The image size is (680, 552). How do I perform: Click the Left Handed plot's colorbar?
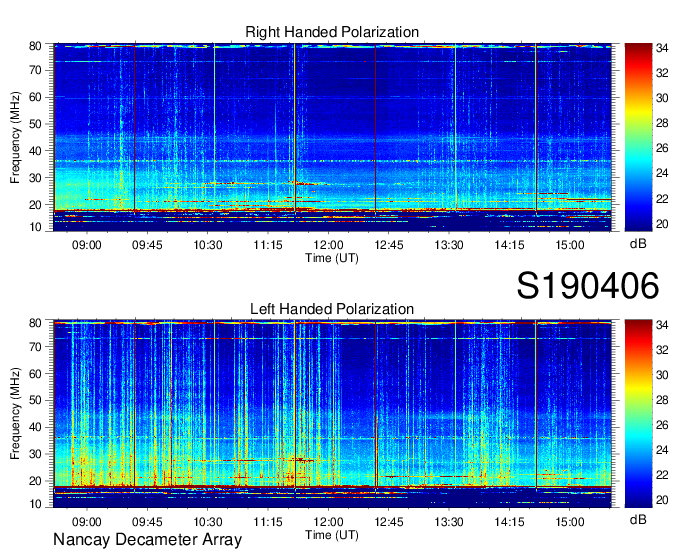pyautogui.click(x=638, y=414)
